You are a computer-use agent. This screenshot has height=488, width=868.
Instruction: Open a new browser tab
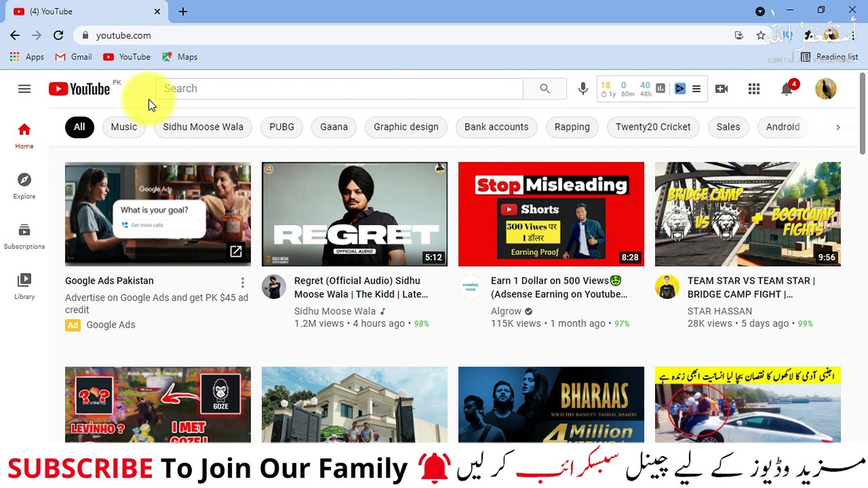tap(183, 12)
